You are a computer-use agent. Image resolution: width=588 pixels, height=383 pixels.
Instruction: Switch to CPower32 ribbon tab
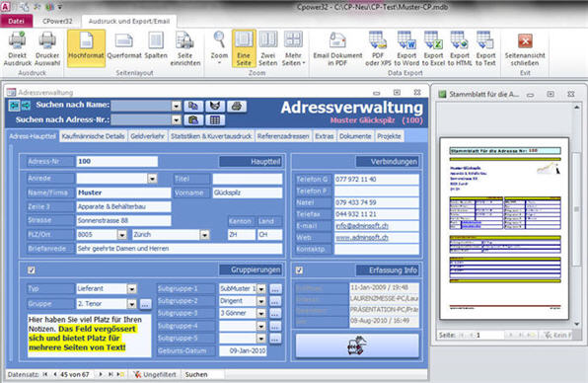pyautogui.click(x=57, y=21)
